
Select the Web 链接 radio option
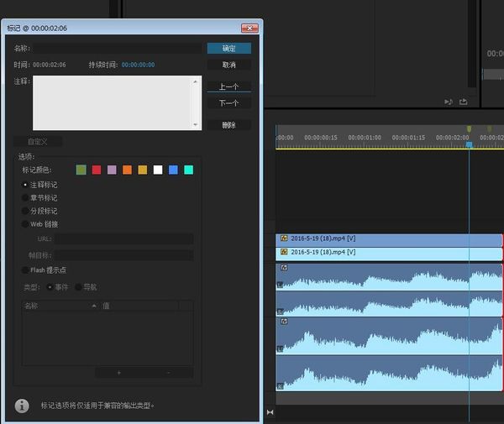pos(24,224)
